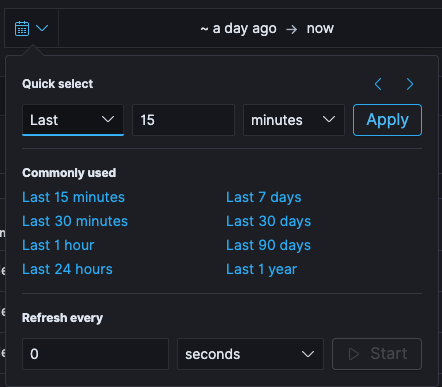Select Last 24 hours
442x387 pixels.
pos(67,269)
